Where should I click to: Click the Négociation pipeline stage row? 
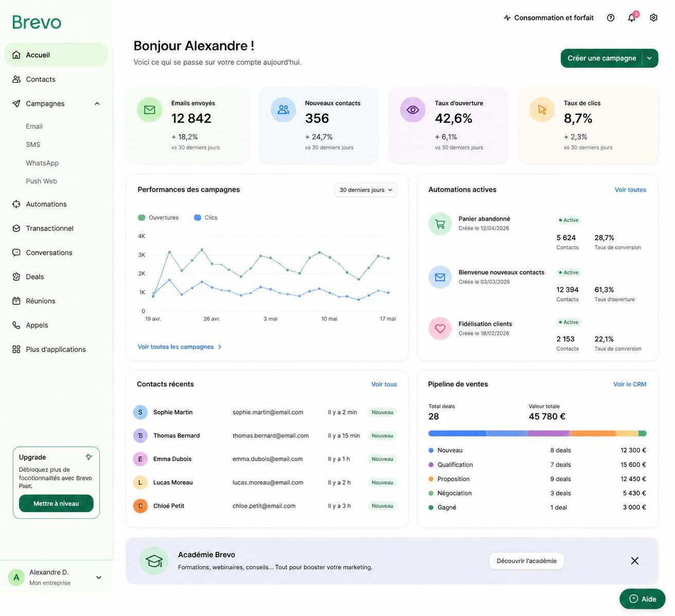coord(537,493)
